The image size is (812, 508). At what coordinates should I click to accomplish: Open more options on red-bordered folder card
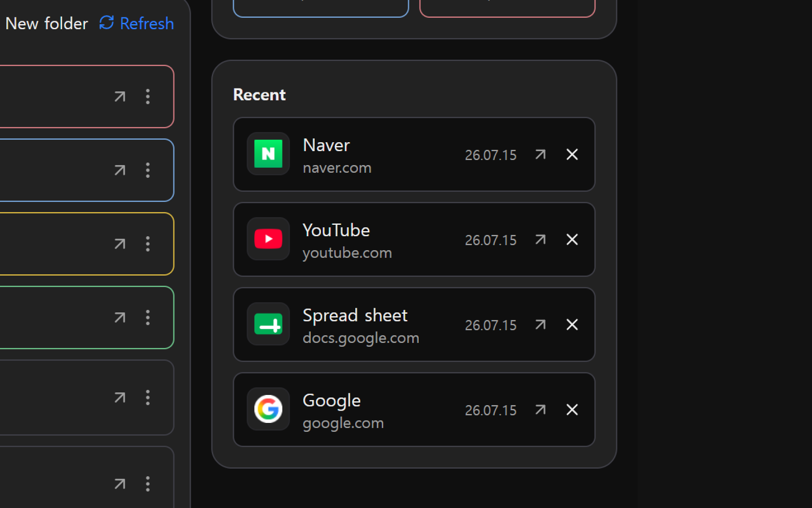[x=148, y=97]
